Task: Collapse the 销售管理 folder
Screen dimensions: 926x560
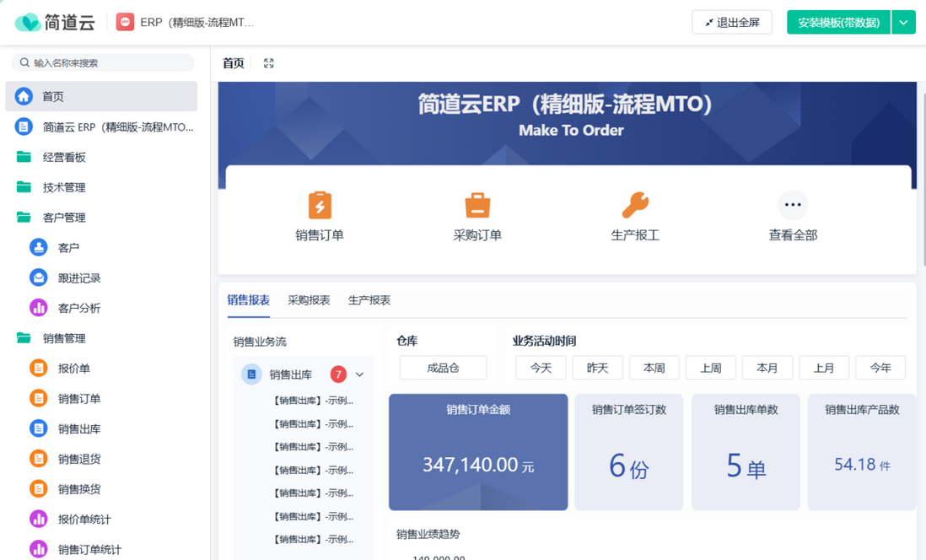Action: (x=24, y=337)
